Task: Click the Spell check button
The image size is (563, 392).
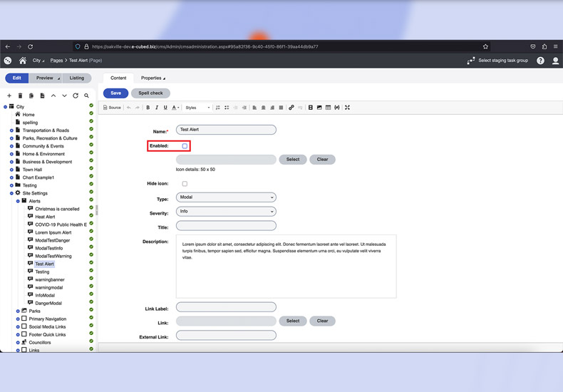Action: [150, 93]
